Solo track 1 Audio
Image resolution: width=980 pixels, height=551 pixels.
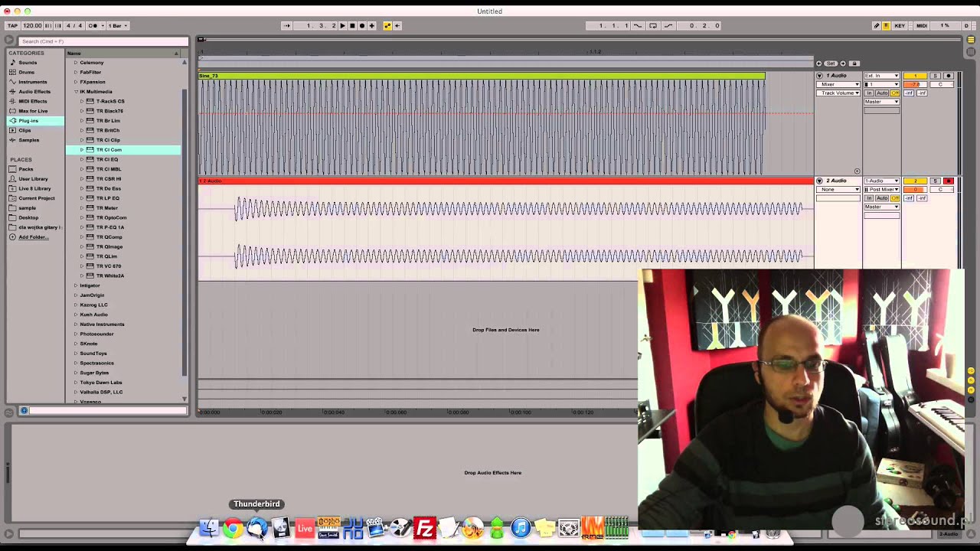[935, 76]
